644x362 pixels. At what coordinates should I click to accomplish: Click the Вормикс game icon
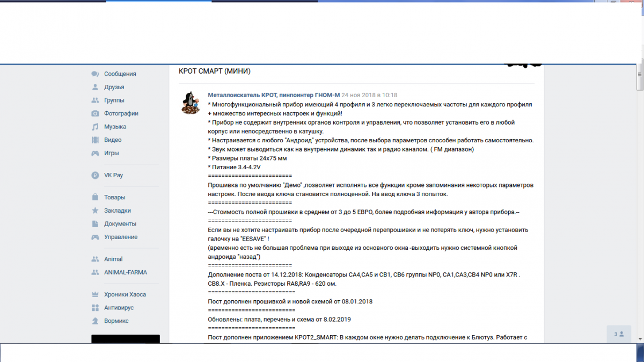pos(95,321)
